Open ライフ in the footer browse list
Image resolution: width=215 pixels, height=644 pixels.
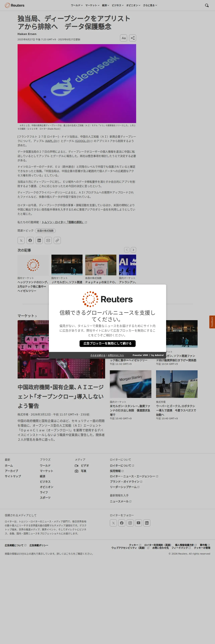pyautogui.click(x=44, y=492)
